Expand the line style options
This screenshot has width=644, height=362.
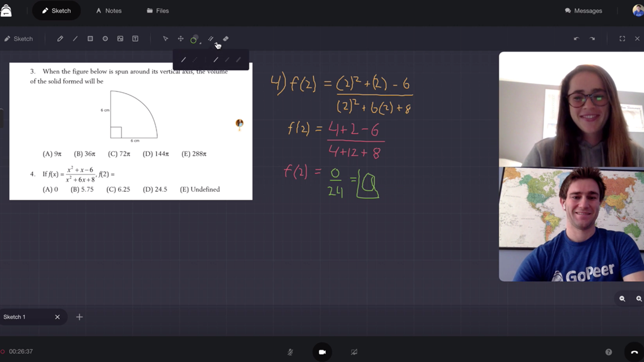(x=211, y=39)
